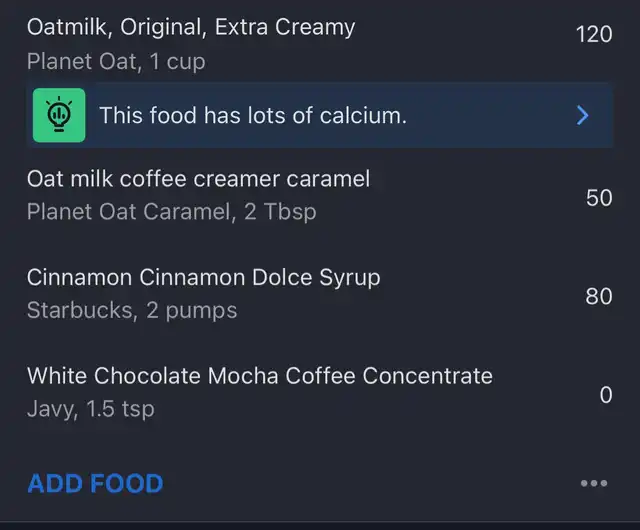Tap the 0 calorie value
The width and height of the screenshot is (640, 530).
pos(606,395)
